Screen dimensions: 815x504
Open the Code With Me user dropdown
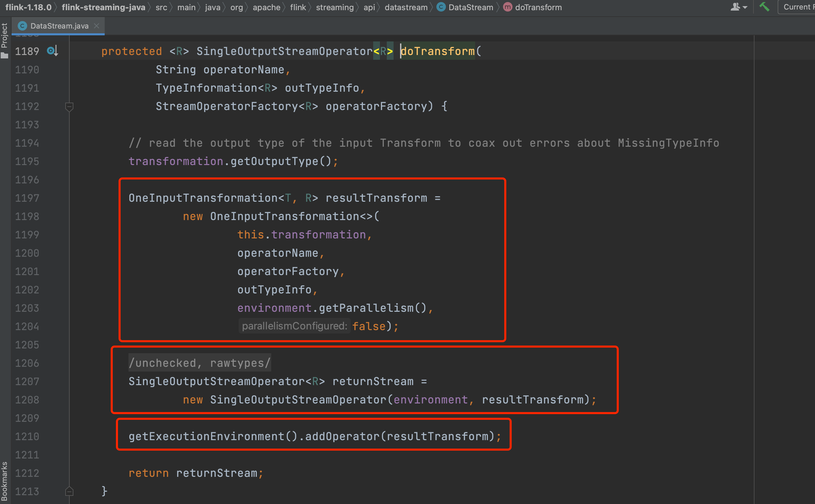coord(739,7)
